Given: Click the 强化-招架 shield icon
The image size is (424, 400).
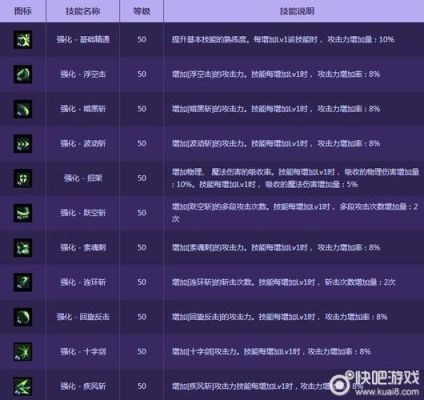Looking at the screenshot, I should point(23,178).
